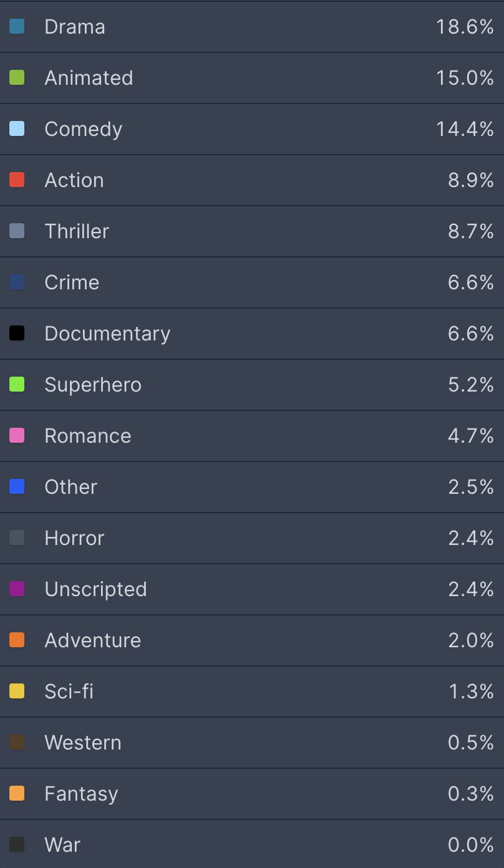Click the light blue Comedy swatch
This screenshot has height=868, width=504.
click(x=17, y=129)
